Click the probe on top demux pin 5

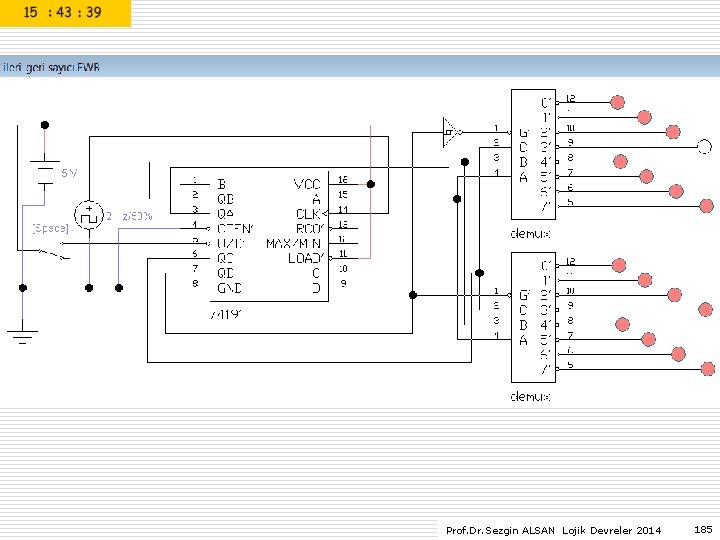point(706,206)
